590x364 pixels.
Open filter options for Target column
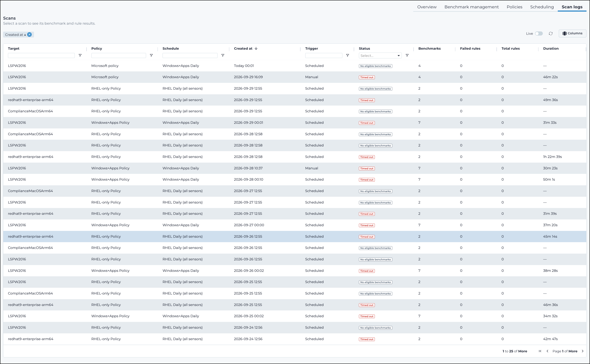(80, 55)
